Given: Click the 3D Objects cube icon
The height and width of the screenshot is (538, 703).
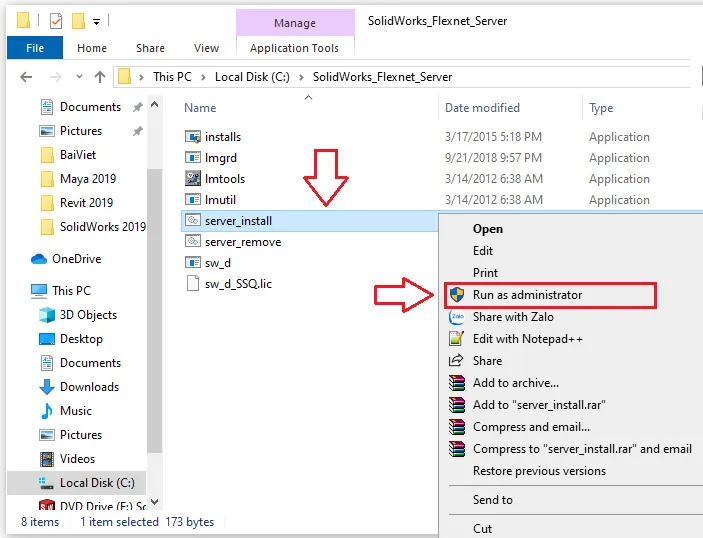Looking at the screenshot, I should (47, 315).
